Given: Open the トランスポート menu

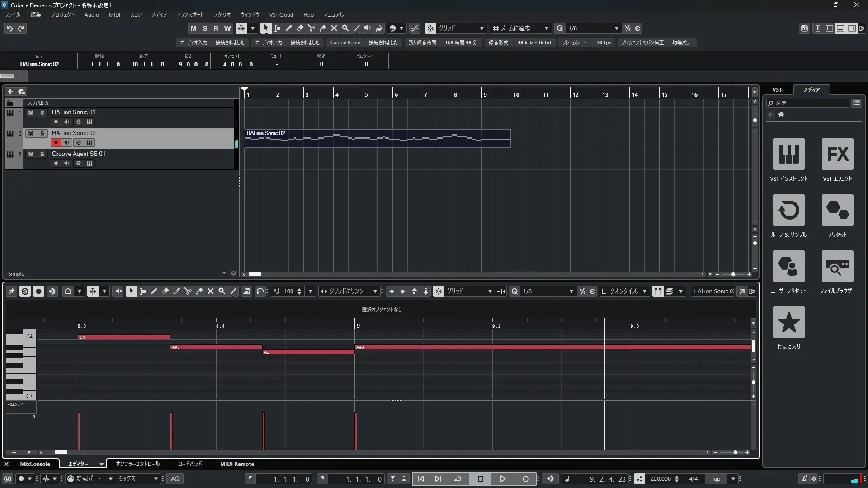Looking at the screenshot, I should pos(190,15).
